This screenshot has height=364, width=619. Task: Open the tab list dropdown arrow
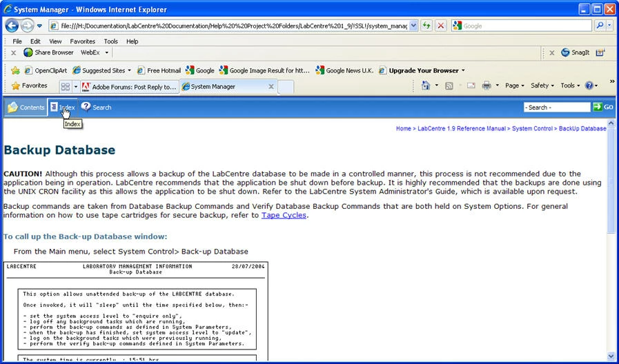[x=76, y=87]
